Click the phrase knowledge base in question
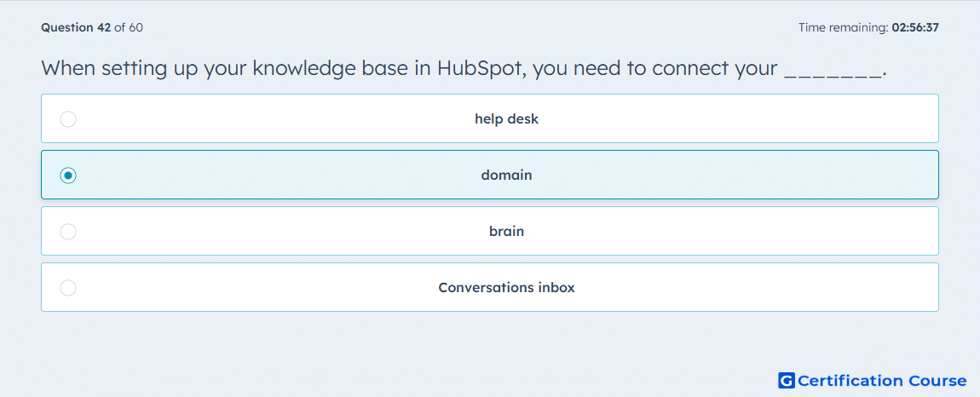Viewport: 980px width, 397px height. pos(331,68)
